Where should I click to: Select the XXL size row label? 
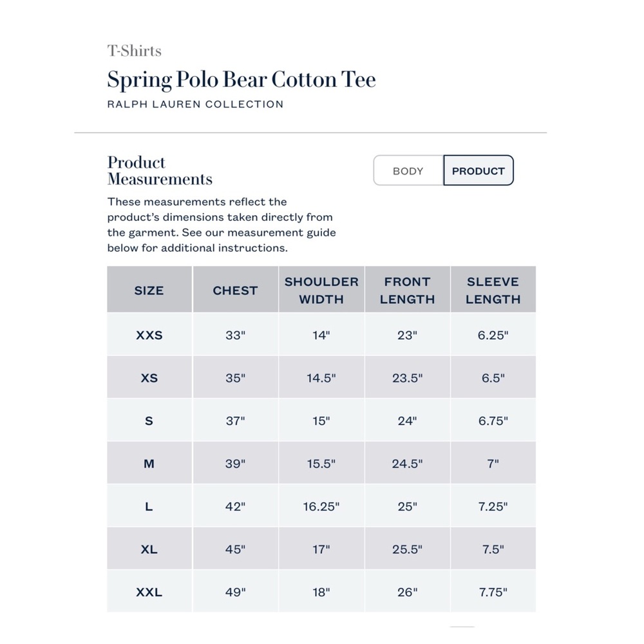click(x=149, y=592)
